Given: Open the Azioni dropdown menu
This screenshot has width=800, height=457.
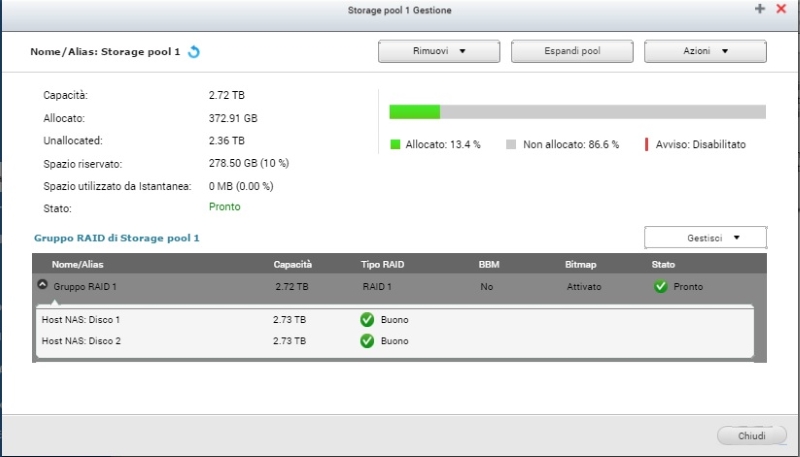Looking at the screenshot, I should tap(705, 52).
